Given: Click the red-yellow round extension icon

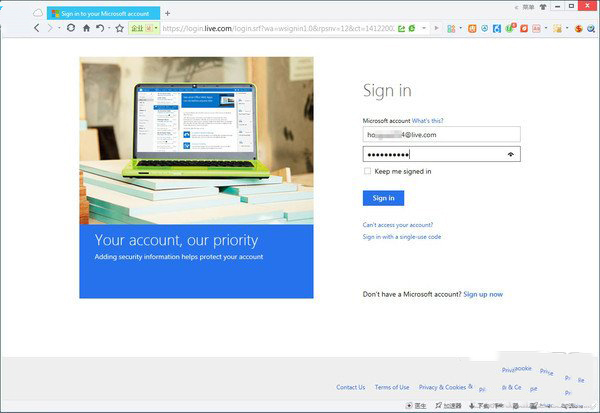Looking at the screenshot, I should point(579,28).
